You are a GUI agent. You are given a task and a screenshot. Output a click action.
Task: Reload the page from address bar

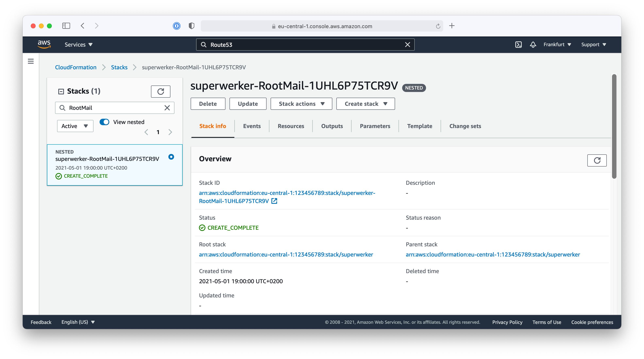438,26
